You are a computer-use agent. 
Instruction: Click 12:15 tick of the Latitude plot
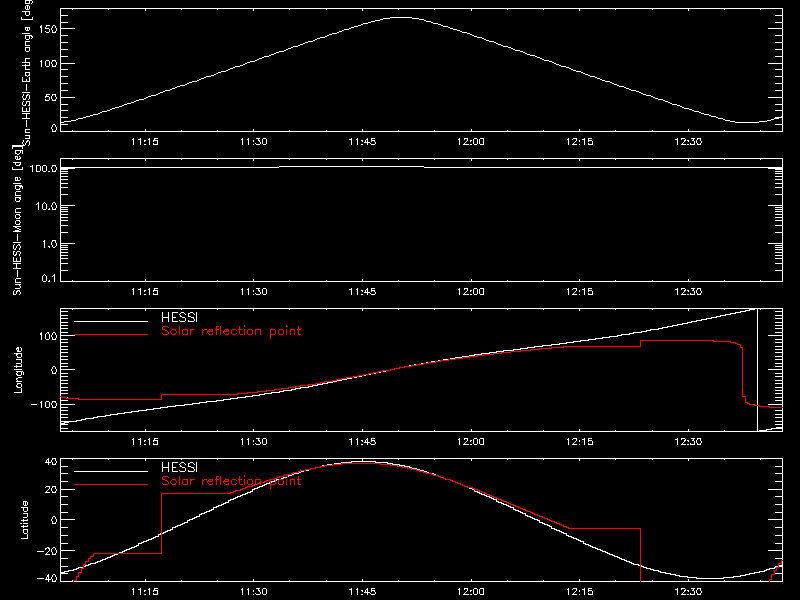click(x=580, y=592)
